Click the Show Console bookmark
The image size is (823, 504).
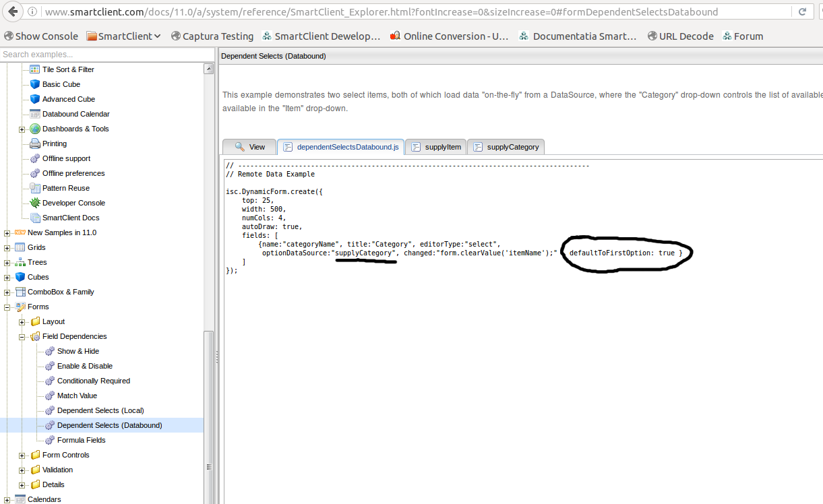coord(40,36)
